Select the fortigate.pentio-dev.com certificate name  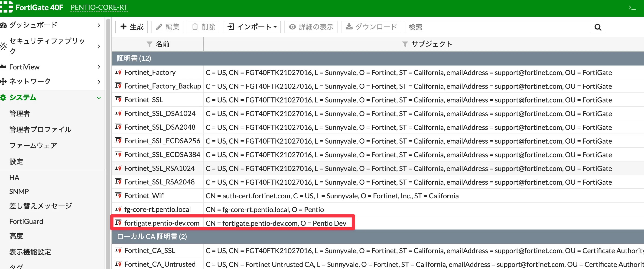point(162,223)
